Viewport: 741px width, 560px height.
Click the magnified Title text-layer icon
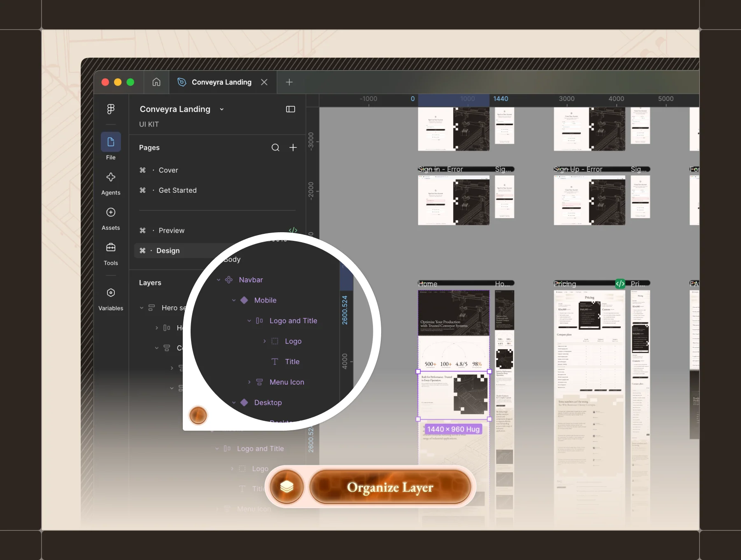point(275,362)
